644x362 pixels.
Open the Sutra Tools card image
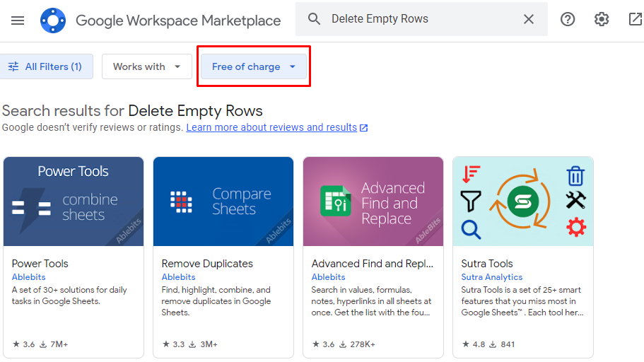(x=523, y=202)
